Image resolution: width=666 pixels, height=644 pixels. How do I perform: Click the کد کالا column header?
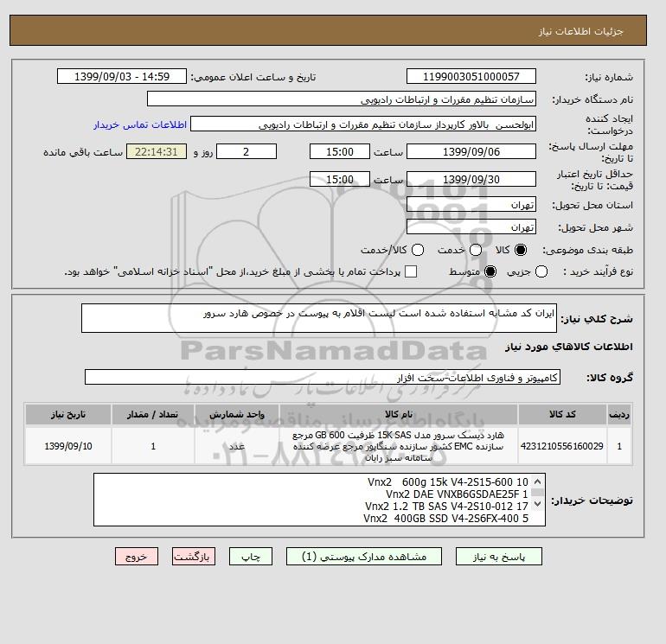[562, 414]
